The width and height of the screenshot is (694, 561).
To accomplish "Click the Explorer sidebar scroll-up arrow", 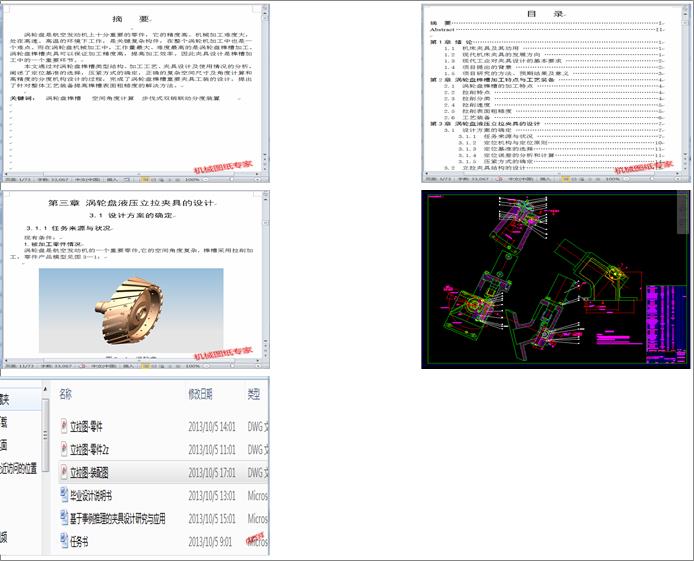I will (x=45, y=389).
